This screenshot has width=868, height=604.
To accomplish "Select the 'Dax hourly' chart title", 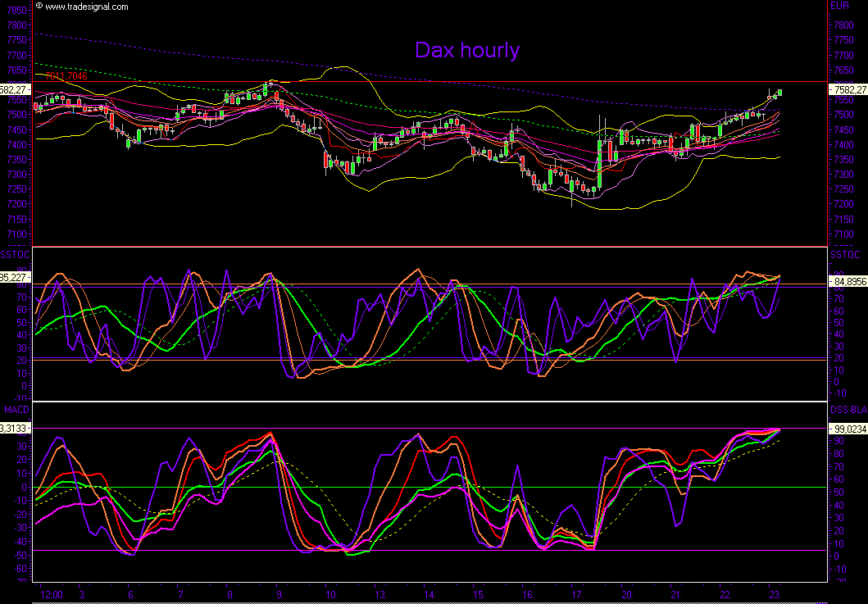I will [x=466, y=51].
